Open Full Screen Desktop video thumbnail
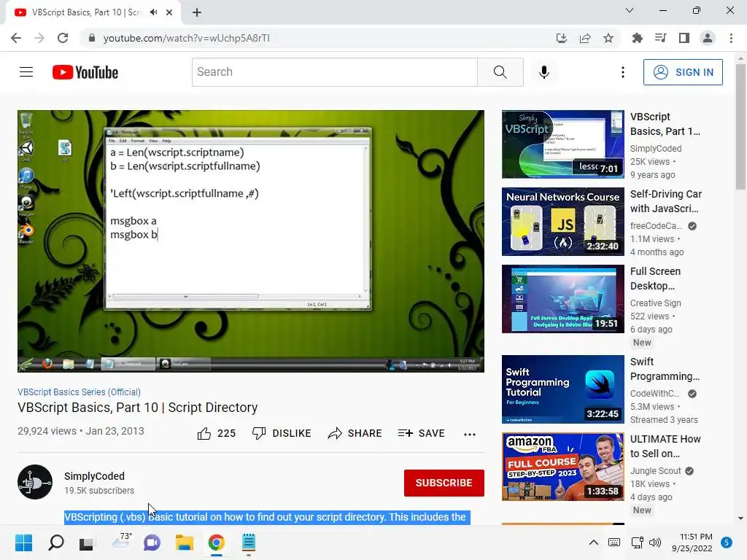747x560 pixels. click(562, 298)
